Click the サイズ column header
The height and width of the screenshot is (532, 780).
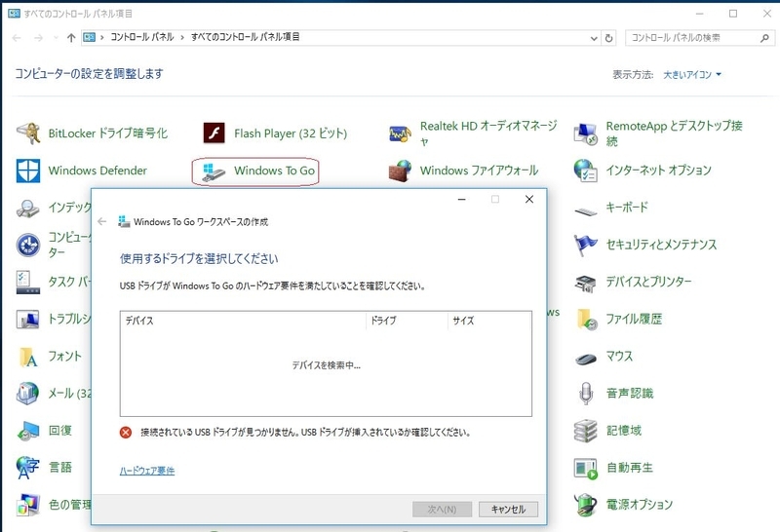click(x=489, y=321)
